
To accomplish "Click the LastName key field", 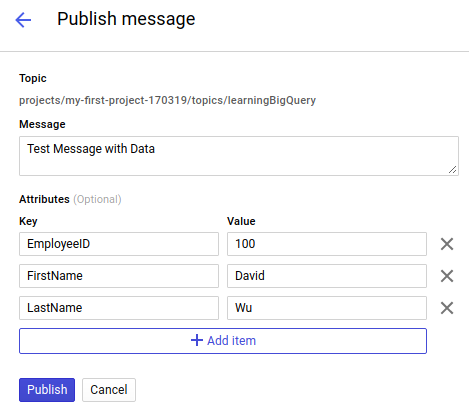I will click(119, 308).
